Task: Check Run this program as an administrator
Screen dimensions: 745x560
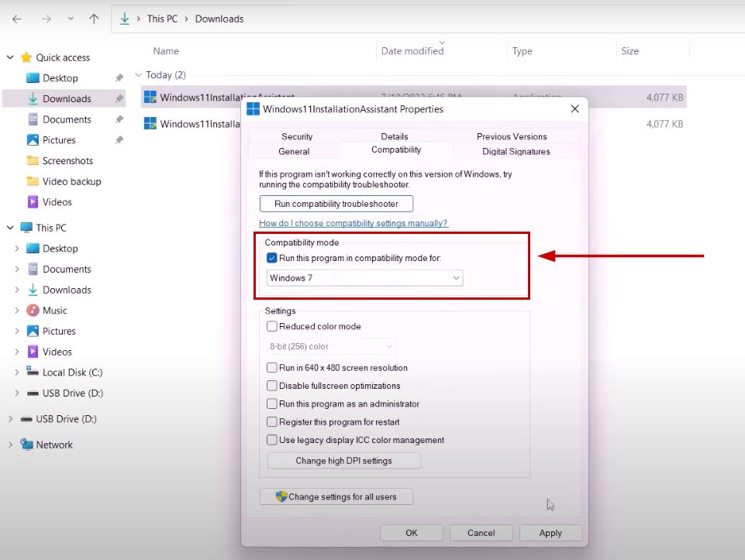Action: click(x=272, y=404)
